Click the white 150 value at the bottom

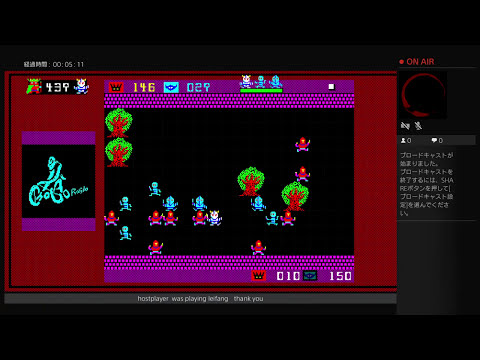tap(340, 276)
